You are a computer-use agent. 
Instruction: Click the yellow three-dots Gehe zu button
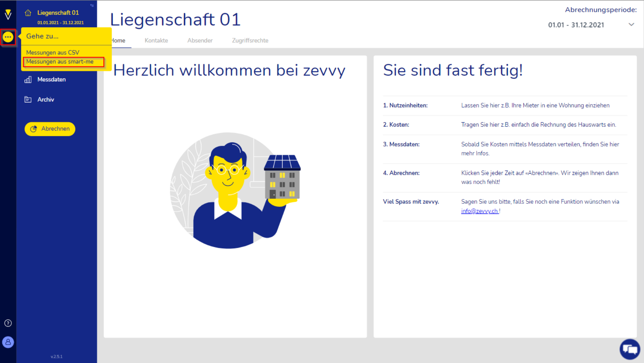pyautogui.click(x=8, y=37)
